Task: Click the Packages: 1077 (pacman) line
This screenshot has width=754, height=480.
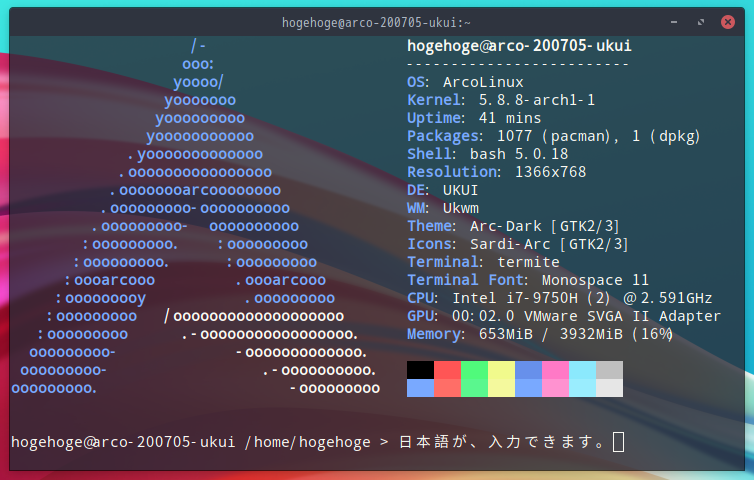Action: coord(553,136)
